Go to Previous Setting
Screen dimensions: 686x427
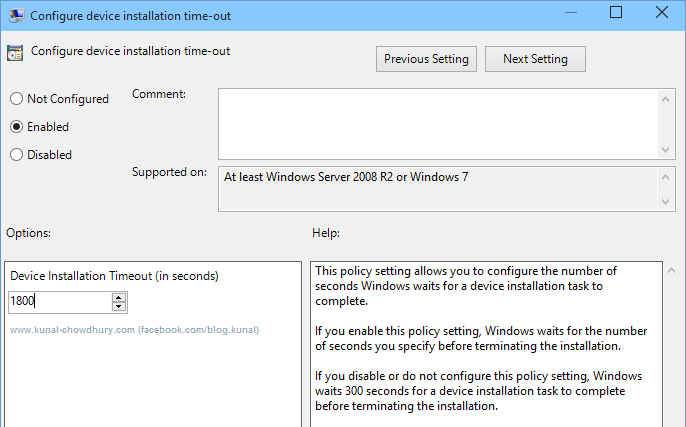click(x=426, y=59)
